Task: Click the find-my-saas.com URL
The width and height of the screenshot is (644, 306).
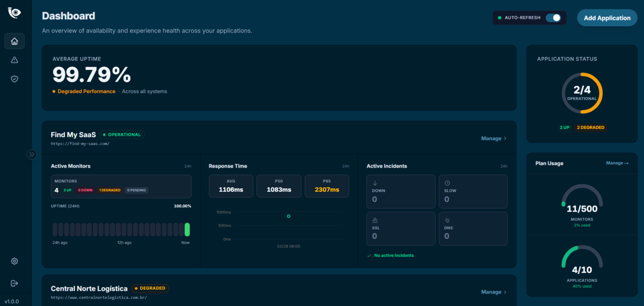Action: click(80, 144)
